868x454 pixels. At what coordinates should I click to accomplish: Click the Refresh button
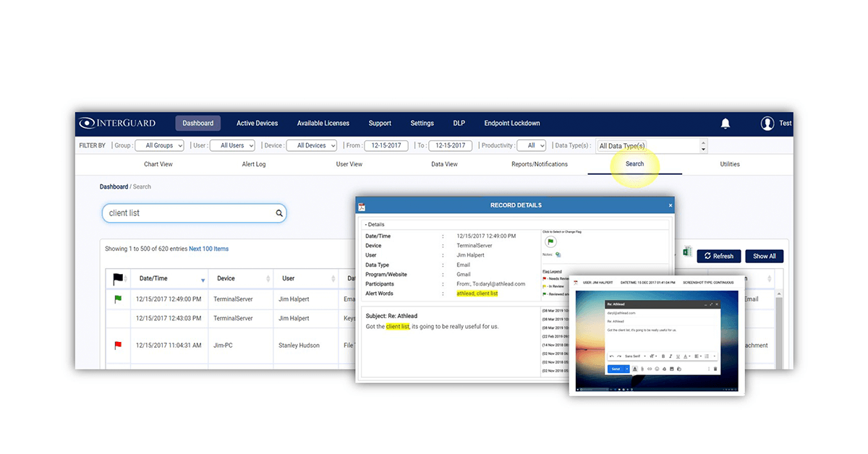719,256
